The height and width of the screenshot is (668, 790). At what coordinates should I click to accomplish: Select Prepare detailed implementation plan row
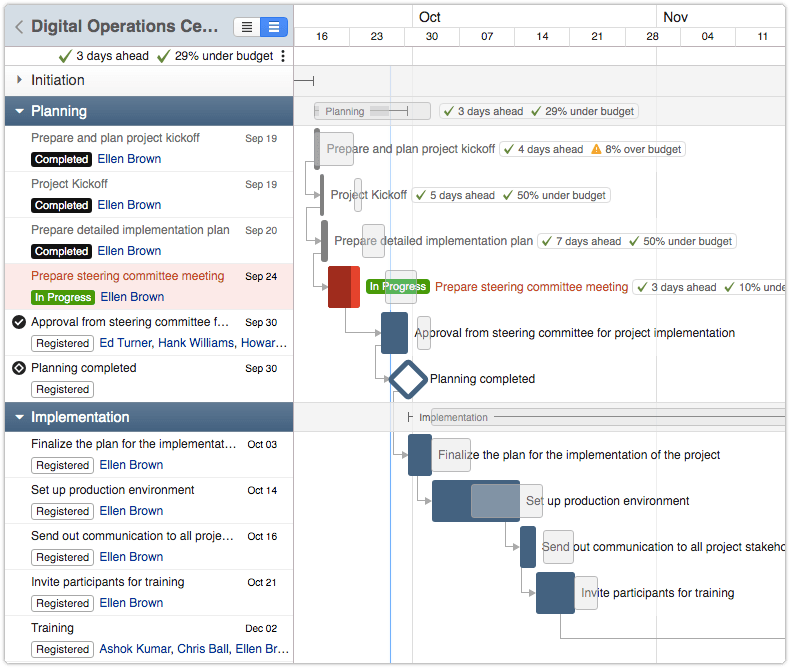pos(149,241)
